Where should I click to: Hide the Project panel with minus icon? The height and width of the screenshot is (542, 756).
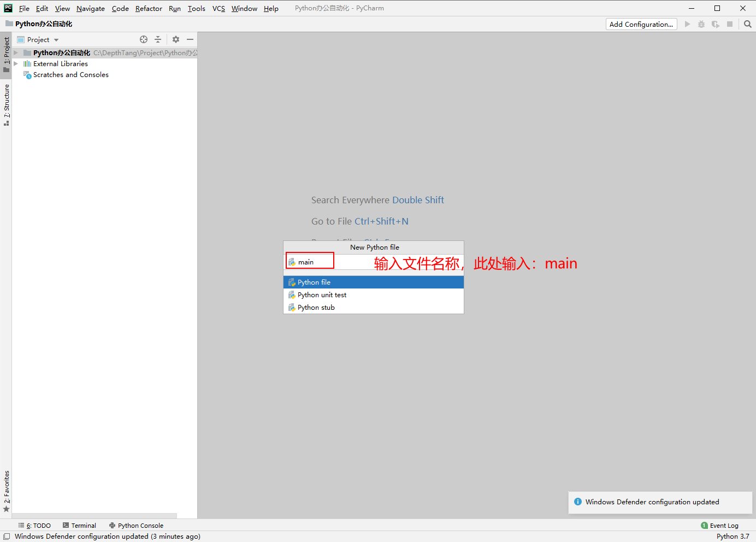[190, 39]
